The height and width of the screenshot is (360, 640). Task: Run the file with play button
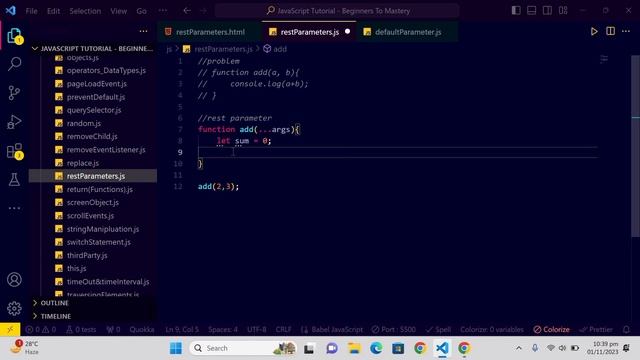tap(594, 32)
